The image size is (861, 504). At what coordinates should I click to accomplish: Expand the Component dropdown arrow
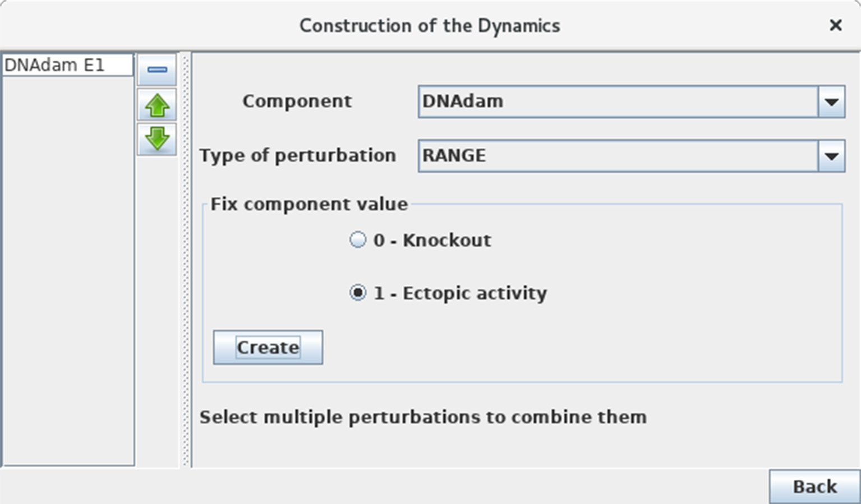tap(831, 101)
